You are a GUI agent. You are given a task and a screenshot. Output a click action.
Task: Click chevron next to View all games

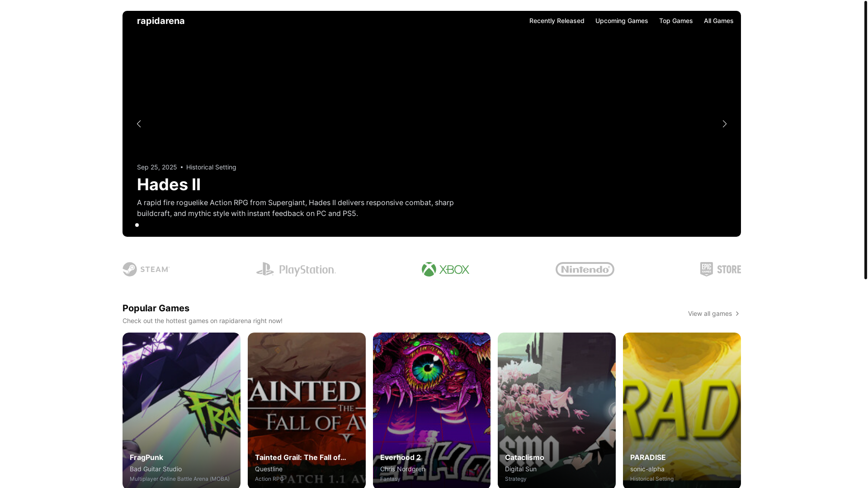[x=737, y=314]
